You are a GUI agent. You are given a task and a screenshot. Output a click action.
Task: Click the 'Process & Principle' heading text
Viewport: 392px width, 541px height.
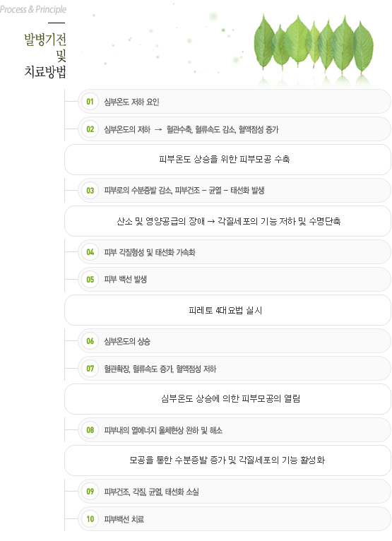[33, 9]
